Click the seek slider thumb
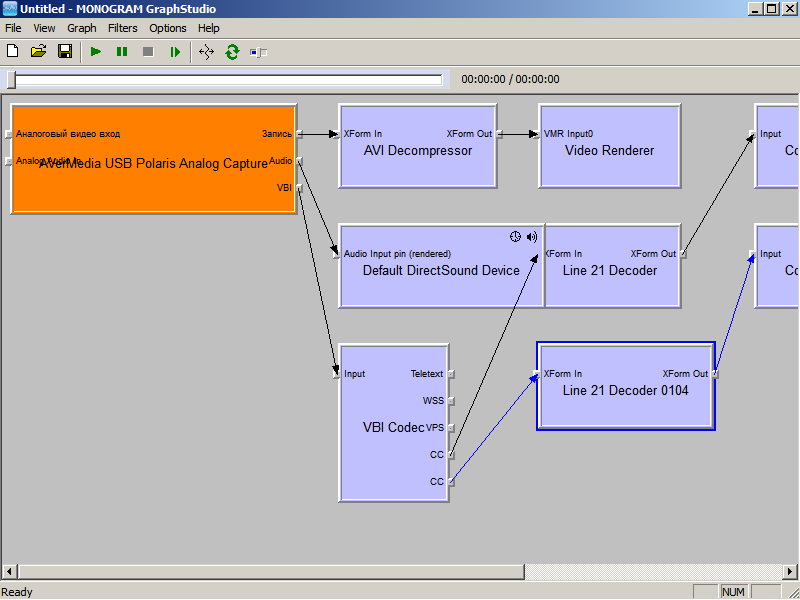 (11, 80)
